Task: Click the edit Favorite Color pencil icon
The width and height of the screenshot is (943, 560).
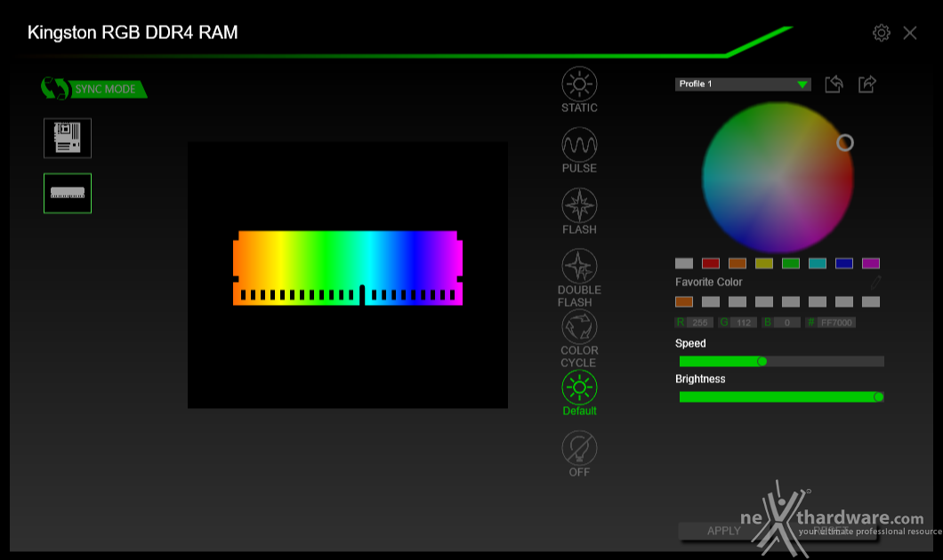Action: [875, 282]
